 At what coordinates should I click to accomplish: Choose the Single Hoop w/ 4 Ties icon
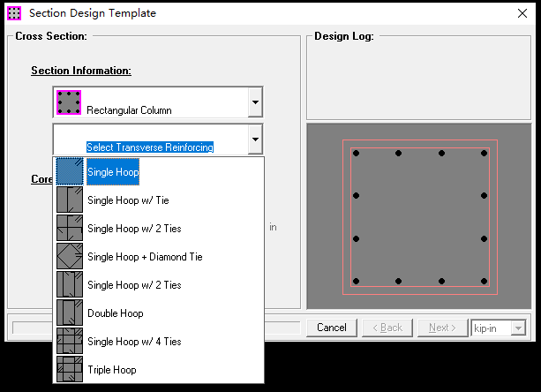[x=70, y=342]
